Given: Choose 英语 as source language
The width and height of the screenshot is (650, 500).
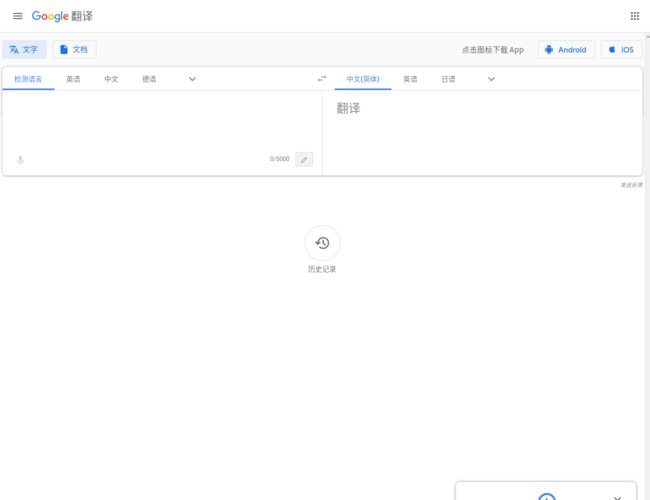Looking at the screenshot, I should click(x=73, y=79).
